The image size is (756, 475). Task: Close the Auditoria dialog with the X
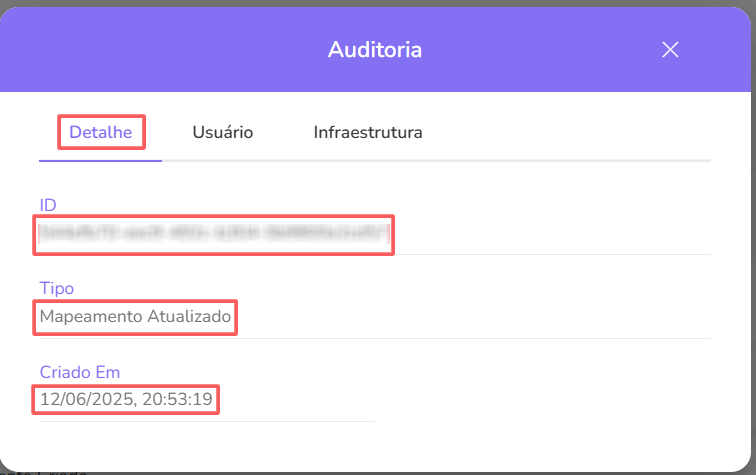tap(670, 50)
